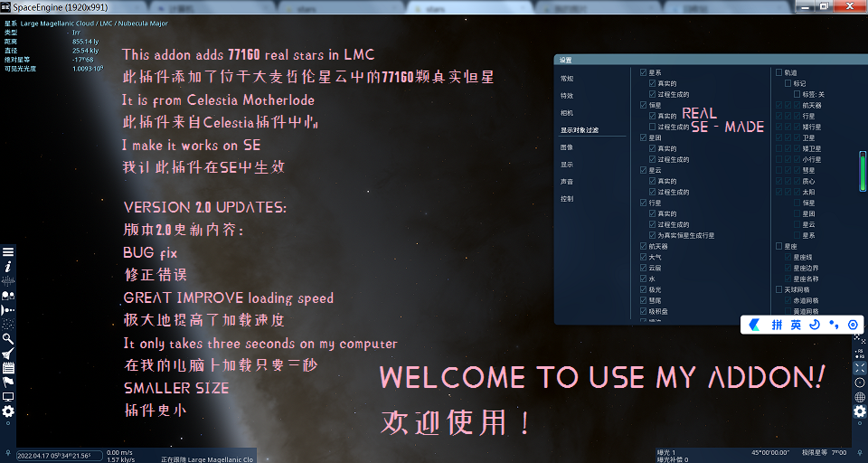The image size is (868, 463).
Task: Select the 显示对象过滤 settings tab
Action: click(x=580, y=130)
